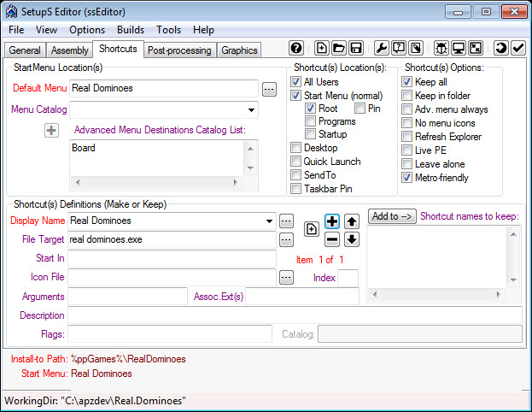Image resolution: width=532 pixels, height=412 pixels.
Task: Create a new file with the plus page icon
Action: click(321, 48)
